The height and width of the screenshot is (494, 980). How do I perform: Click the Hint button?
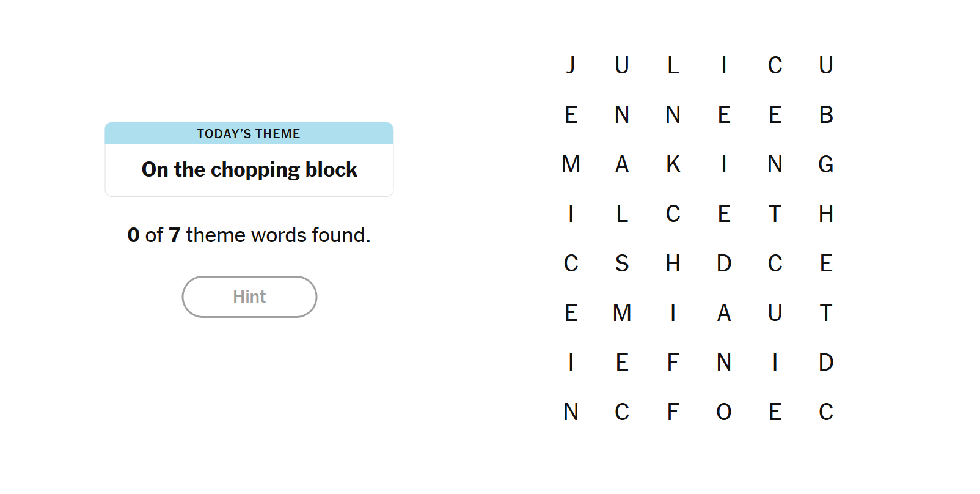coord(249,297)
